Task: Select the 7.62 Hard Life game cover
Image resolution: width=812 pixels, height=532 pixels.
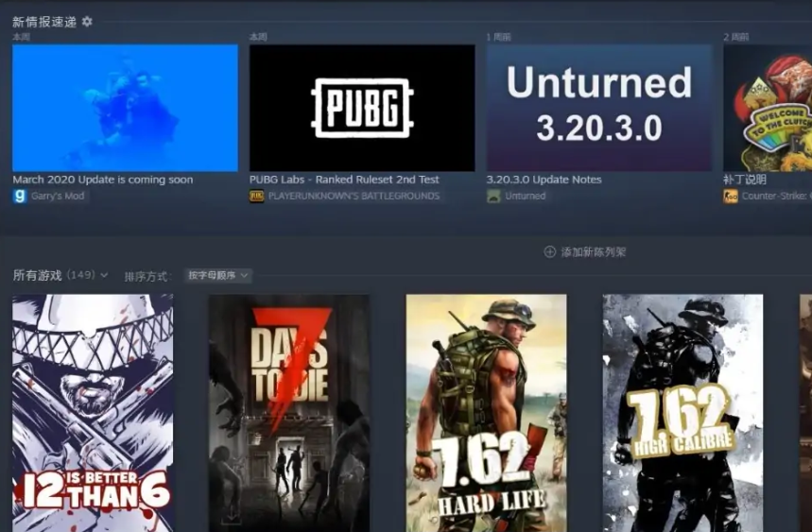Action: point(486,413)
